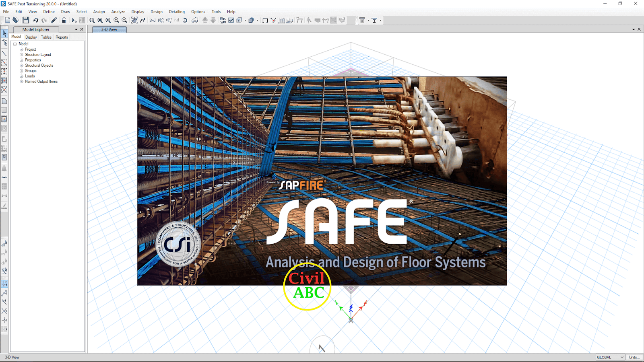Screen dimensions: 644x362
Task: Select the 3-D View window tab
Action: coord(109,29)
